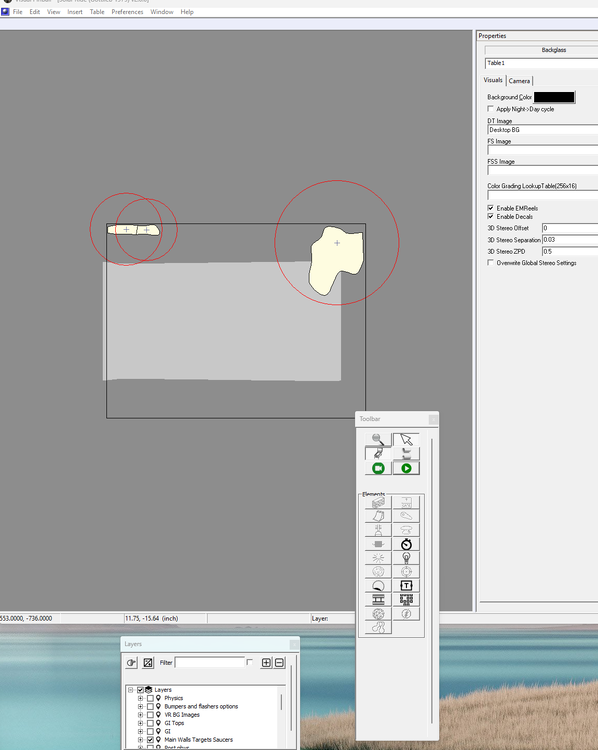Select the Light bulb element tool
Image resolution: width=598 pixels, height=750 pixels.
coord(406,558)
